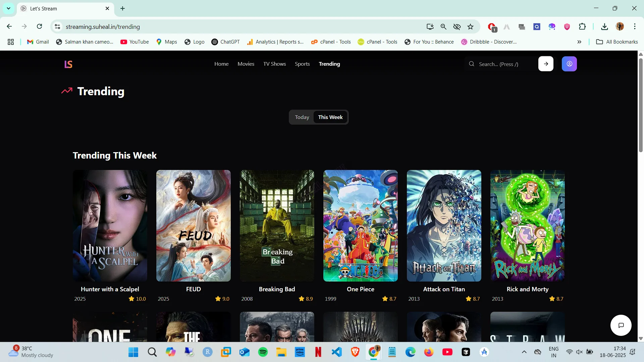Bookmark this page with the star icon
644x362 pixels.
[471, 26]
